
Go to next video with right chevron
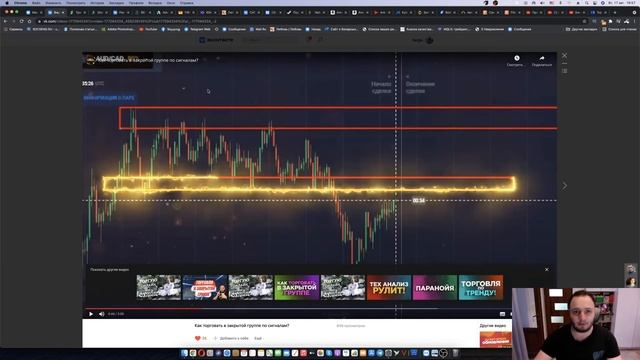[564, 186]
